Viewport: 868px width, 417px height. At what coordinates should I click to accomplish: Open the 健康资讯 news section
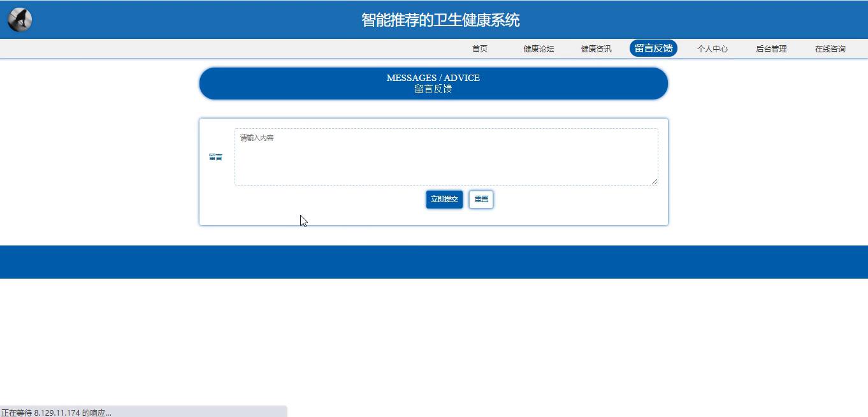pyautogui.click(x=596, y=49)
